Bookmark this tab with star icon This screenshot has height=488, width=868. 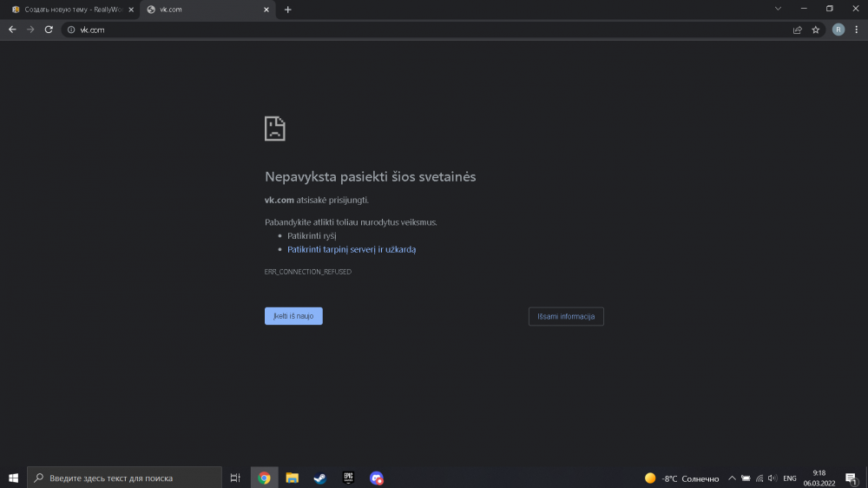pos(815,30)
